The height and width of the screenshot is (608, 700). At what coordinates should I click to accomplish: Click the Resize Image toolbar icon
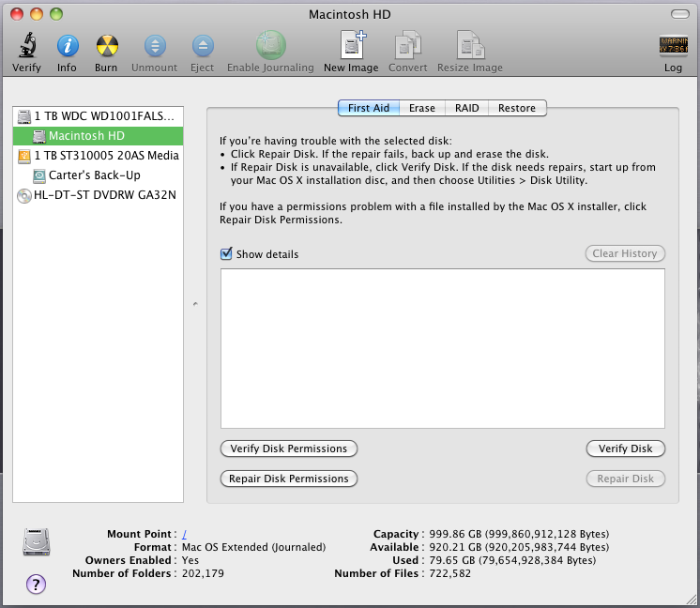[x=470, y=45]
